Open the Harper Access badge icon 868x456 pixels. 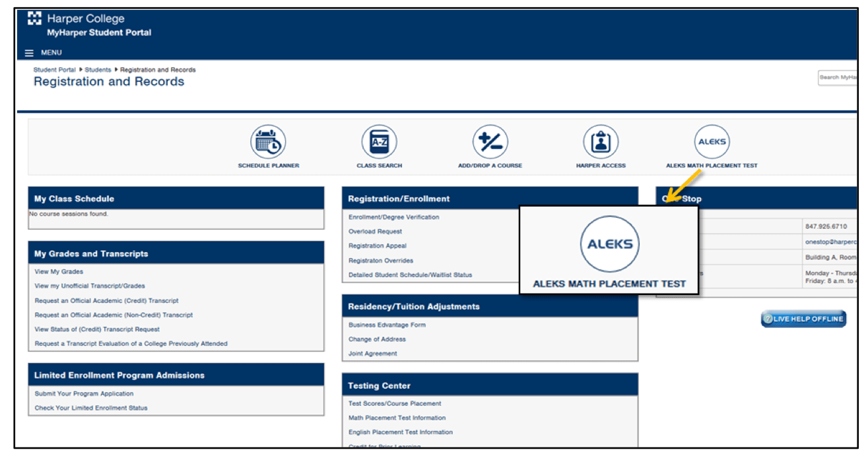coord(601,142)
